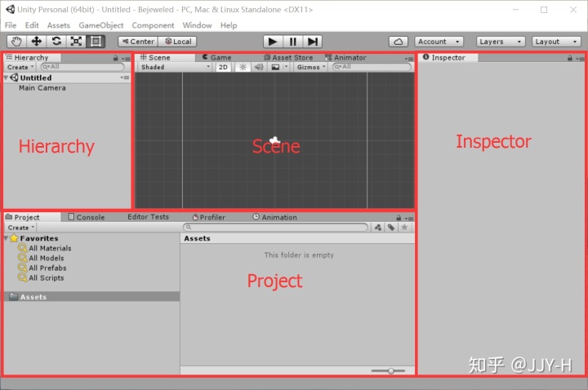
Task: Open the Gizmos dropdown
Action: (x=310, y=67)
